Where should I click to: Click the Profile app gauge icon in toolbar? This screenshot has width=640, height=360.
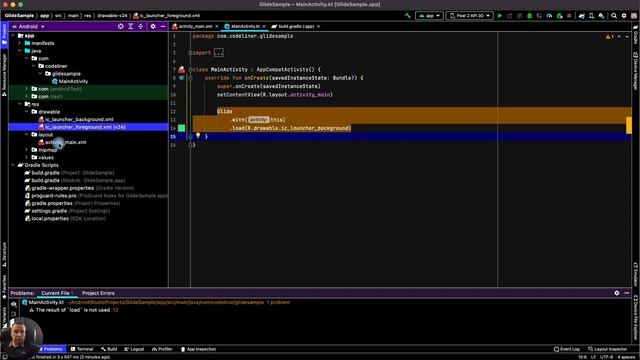pos(549,16)
